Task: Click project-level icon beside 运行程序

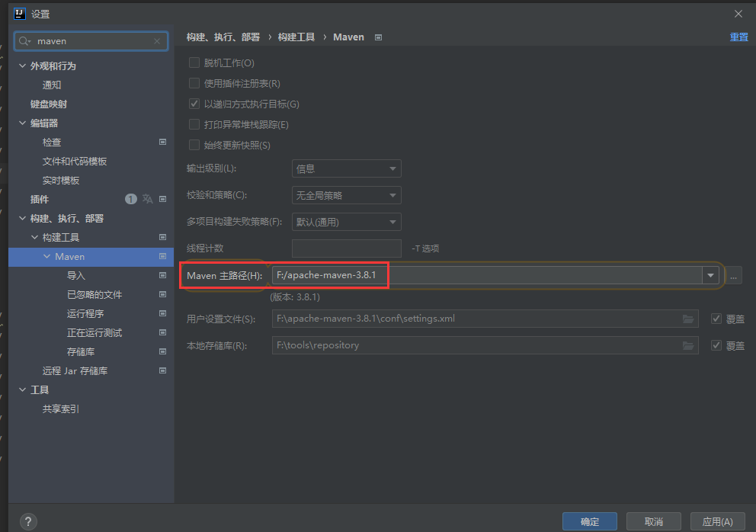Action: [x=162, y=313]
